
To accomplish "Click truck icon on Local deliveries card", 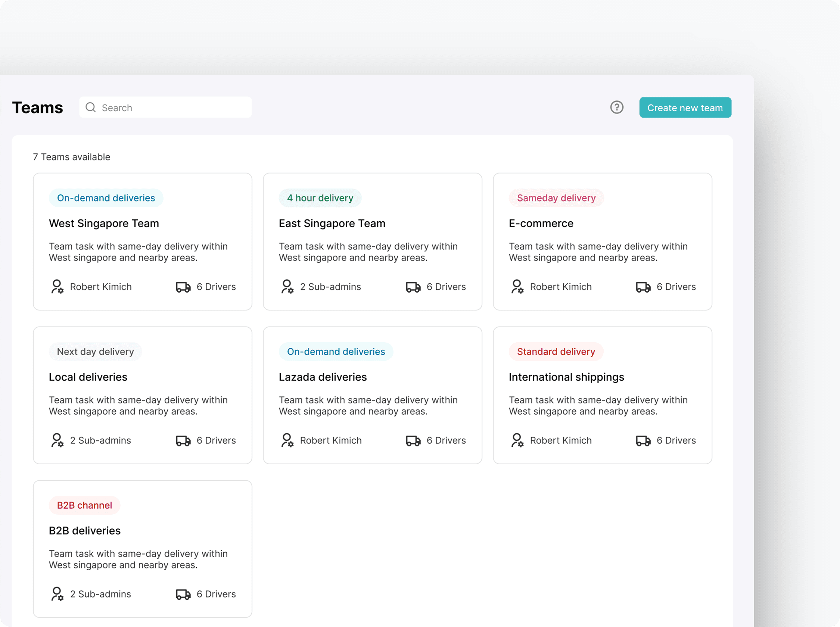I will [x=183, y=441].
